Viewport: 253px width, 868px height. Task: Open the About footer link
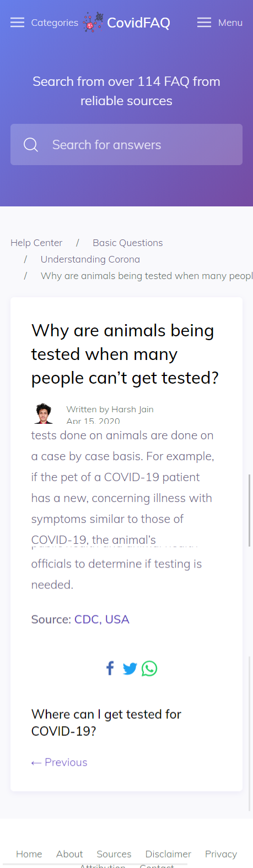tap(69, 854)
